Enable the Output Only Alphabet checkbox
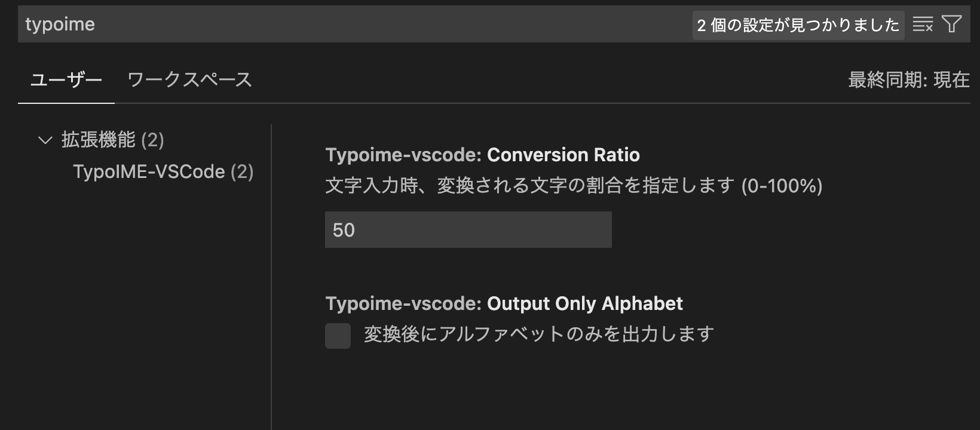This screenshot has height=430, width=980. click(x=338, y=336)
